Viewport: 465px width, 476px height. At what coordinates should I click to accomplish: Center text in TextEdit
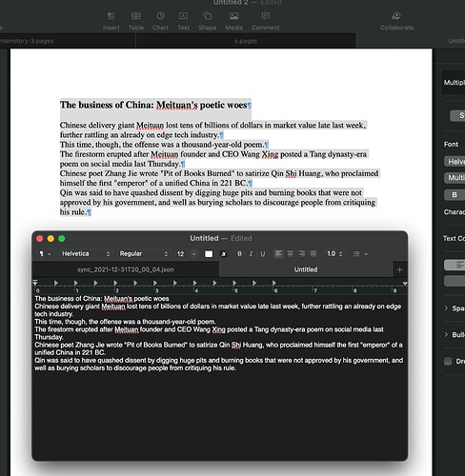(x=290, y=253)
